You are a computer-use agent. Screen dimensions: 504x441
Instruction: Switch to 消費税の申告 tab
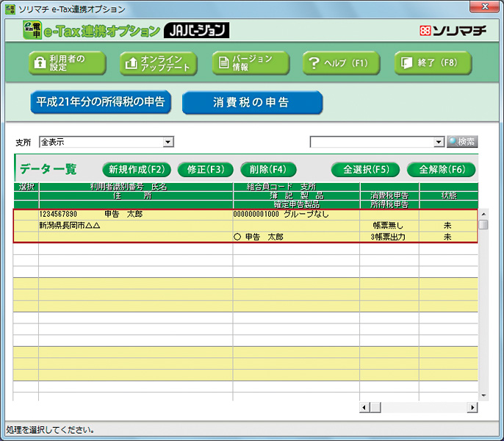coord(251,102)
